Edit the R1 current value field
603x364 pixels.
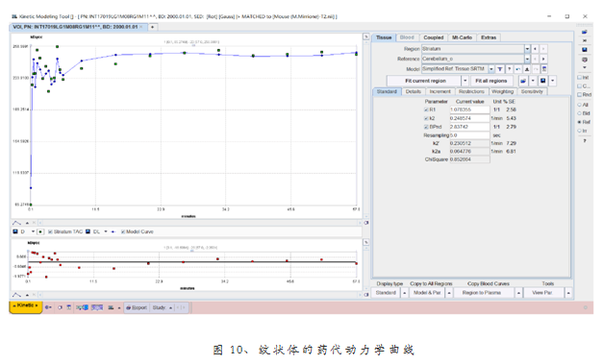[x=469, y=109]
